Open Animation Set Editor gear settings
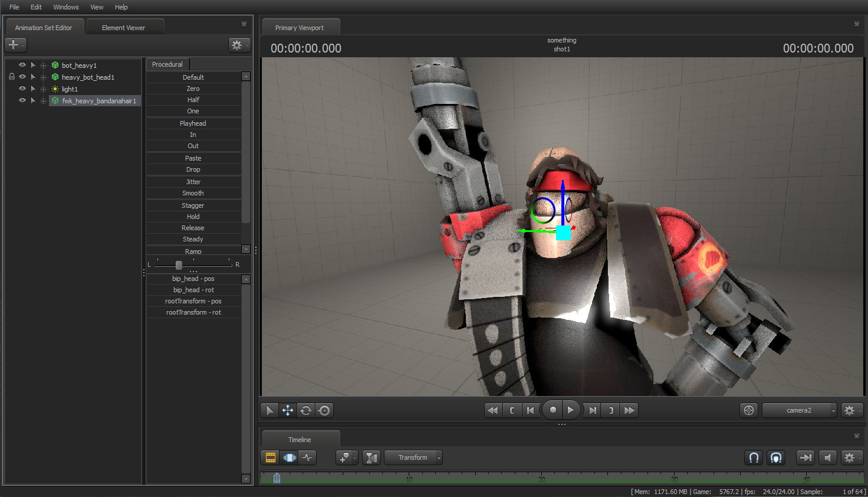The image size is (868, 497). pyautogui.click(x=238, y=45)
